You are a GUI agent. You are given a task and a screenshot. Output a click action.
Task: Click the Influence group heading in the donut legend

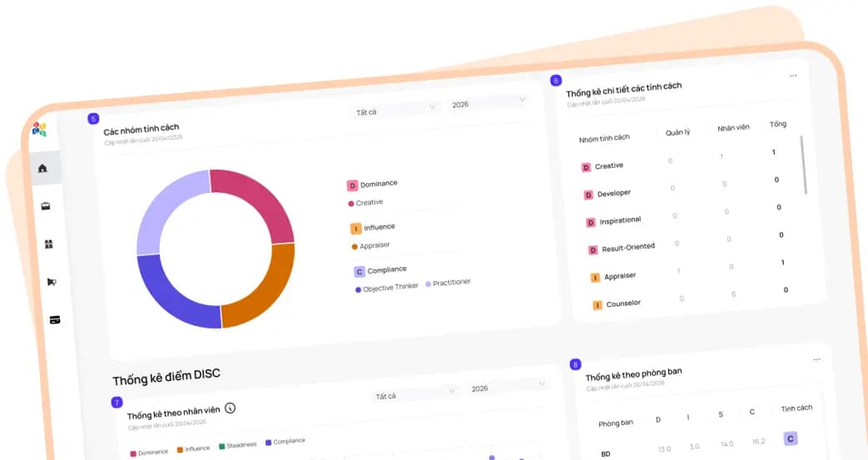tap(379, 227)
